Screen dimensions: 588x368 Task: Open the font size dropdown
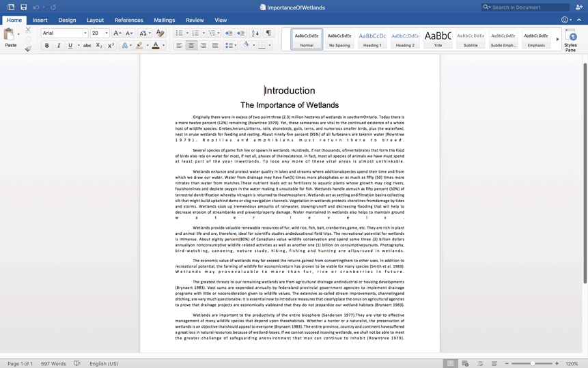coord(107,33)
